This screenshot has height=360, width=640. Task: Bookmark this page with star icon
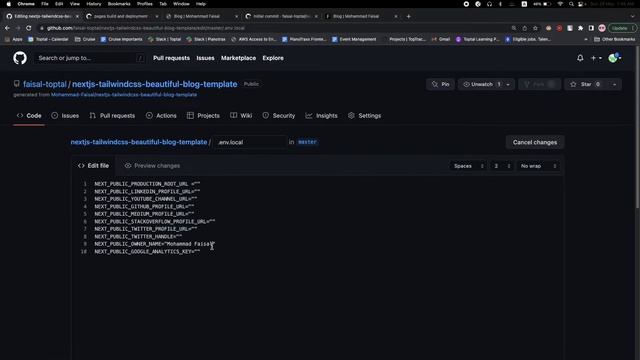pyautogui.click(x=536, y=28)
